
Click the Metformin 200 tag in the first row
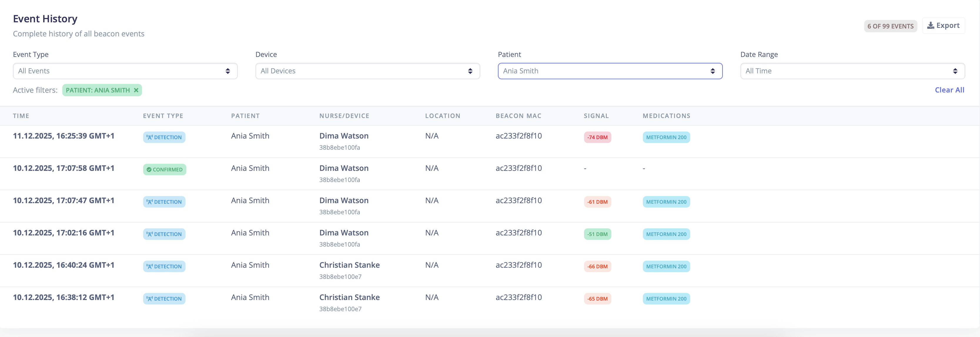coord(666,137)
